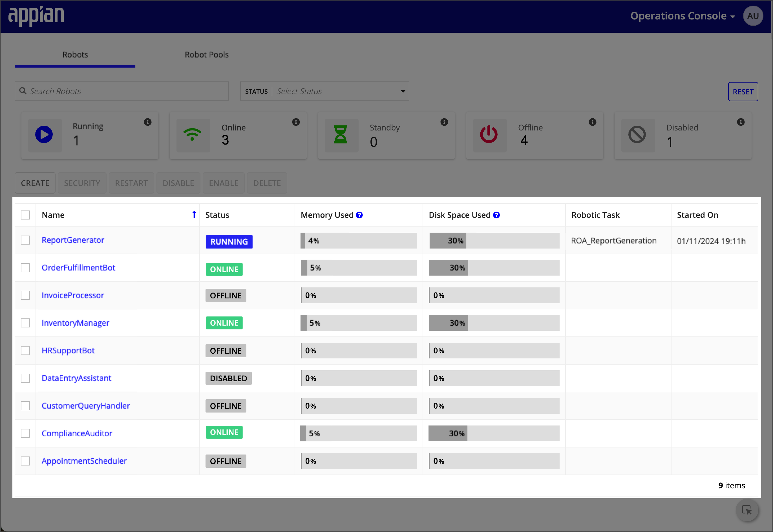Viewport: 773px width, 532px height.
Task: Click ReportGenerator 30% disk space bar
Action: click(494, 241)
